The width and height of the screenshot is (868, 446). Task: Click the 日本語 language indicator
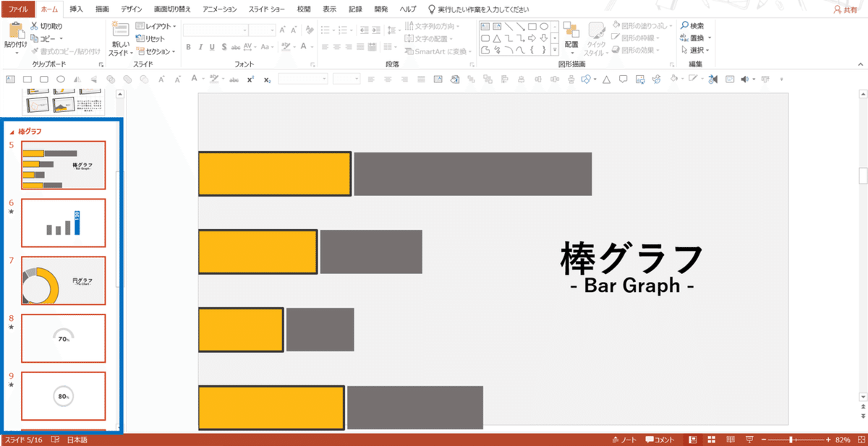(x=77, y=439)
